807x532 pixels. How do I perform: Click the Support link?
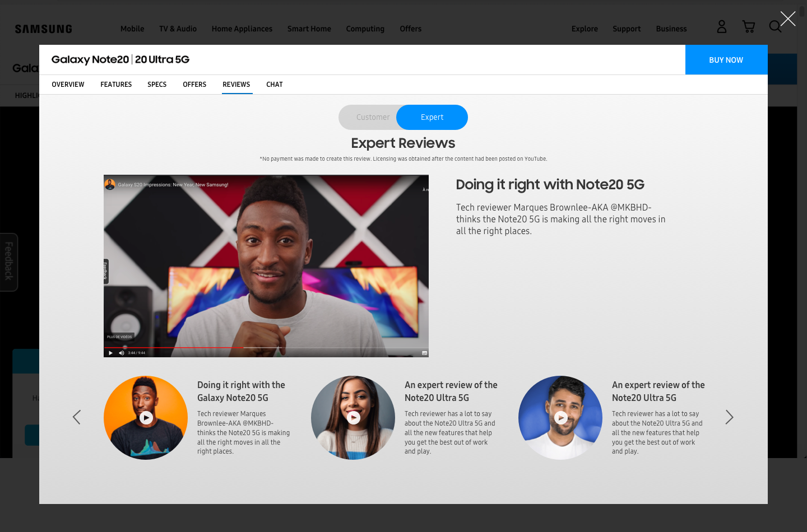(627, 29)
